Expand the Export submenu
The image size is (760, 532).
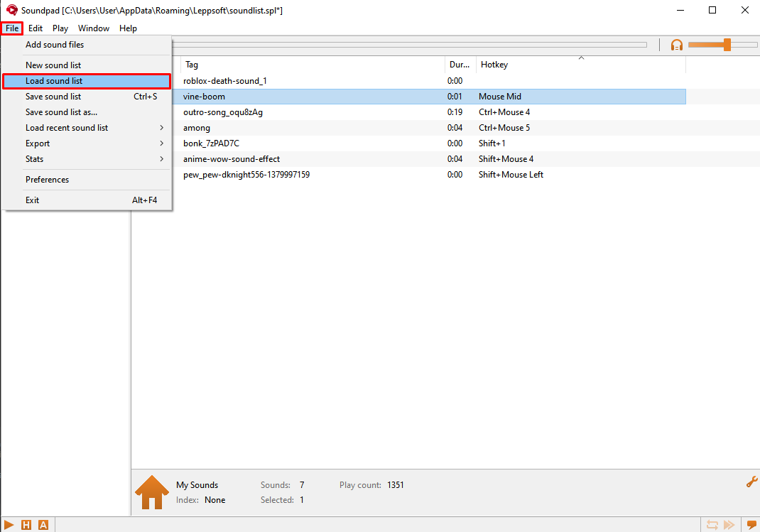87,143
